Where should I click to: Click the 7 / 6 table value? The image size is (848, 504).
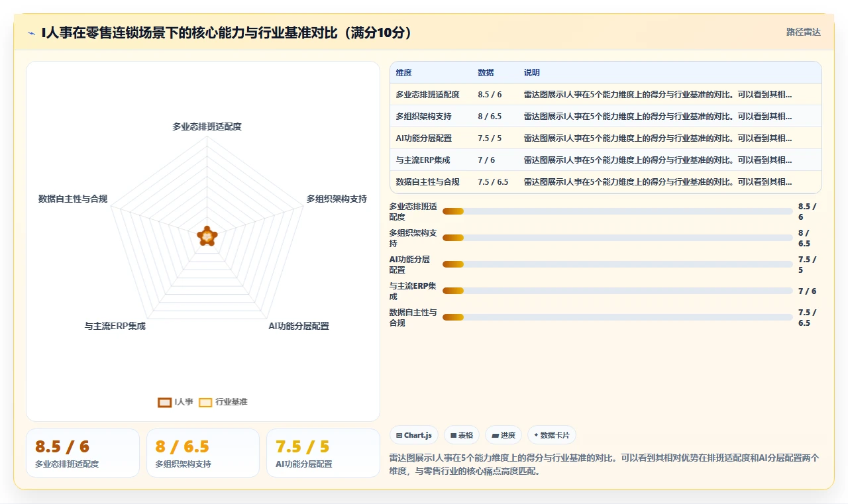(486, 160)
